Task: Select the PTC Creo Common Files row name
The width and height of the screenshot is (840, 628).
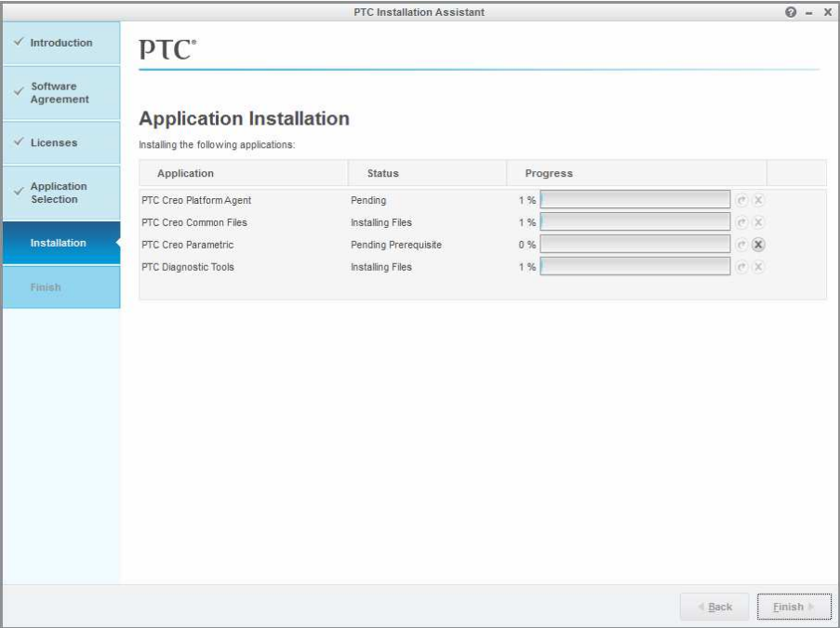Action: tap(194, 222)
